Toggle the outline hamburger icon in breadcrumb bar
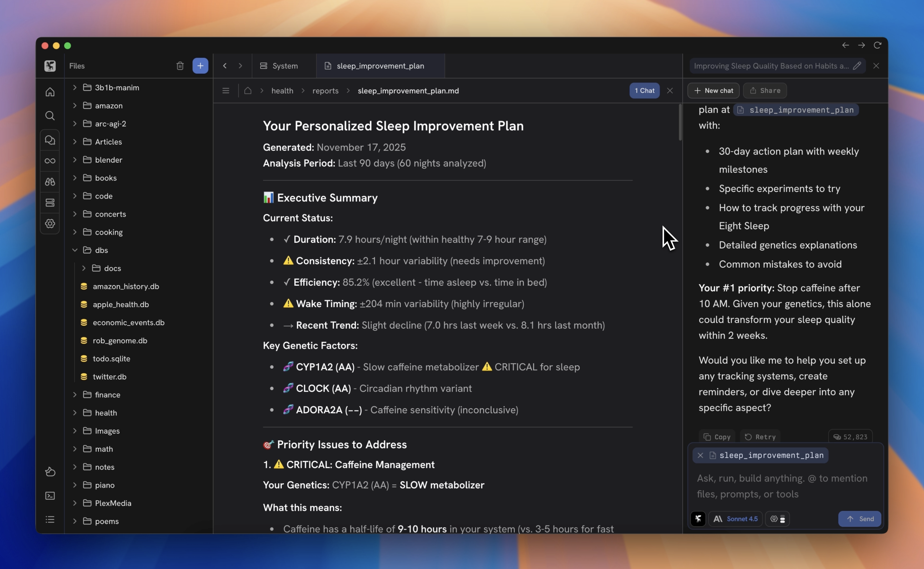The image size is (924, 569). click(226, 91)
